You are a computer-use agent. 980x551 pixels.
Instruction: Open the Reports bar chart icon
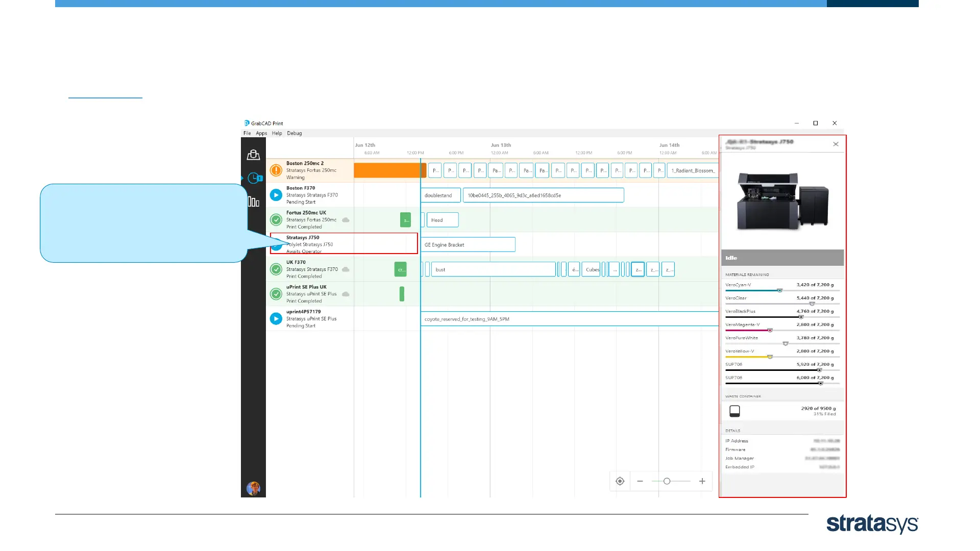(253, 202)
